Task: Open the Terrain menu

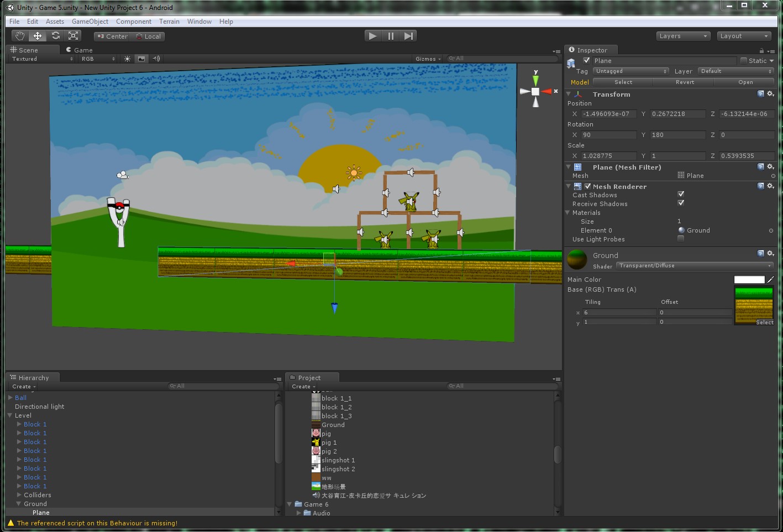Action: (x=169, y=22)
